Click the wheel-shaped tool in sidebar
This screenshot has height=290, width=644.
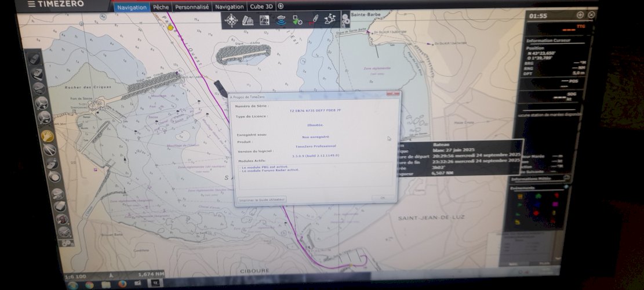(64, 231)
